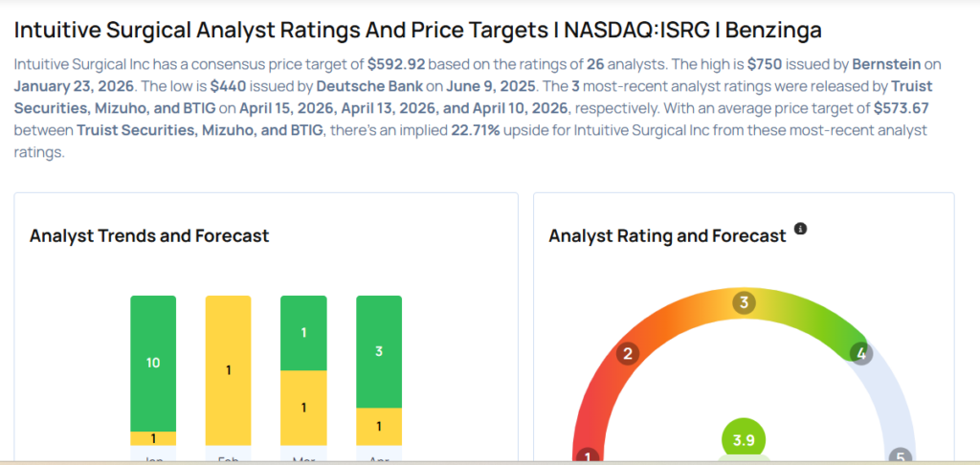This screenshot has height=465, width=980.
Task: Select the yellow February bar
Action: pyautogui.click(x=228, y=370)
